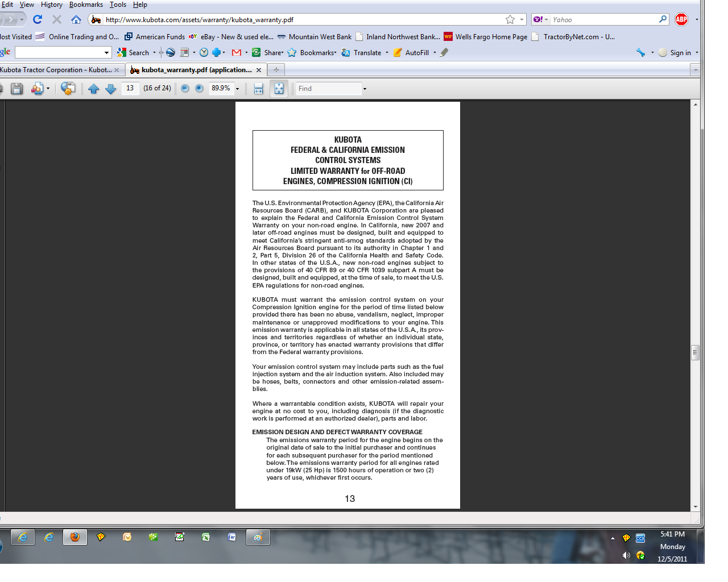Click the browser Home icon
The height and width of the screenshot is (582, 728).
(x=76, y=19)
